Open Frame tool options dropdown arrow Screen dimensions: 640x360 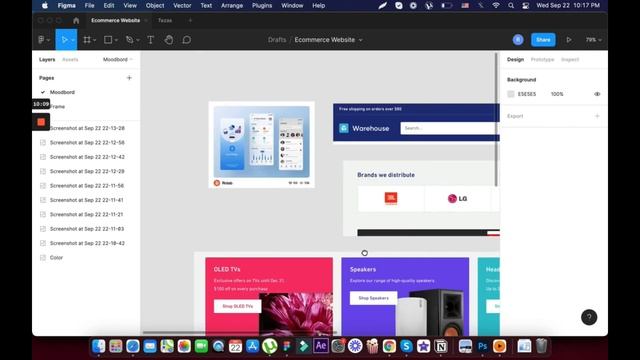coord(95,40)
